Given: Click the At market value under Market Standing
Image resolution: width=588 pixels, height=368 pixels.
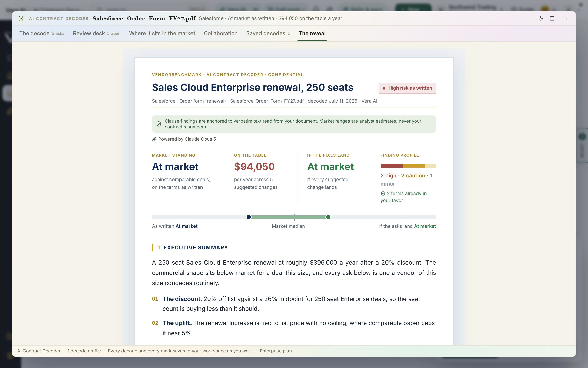Looking at the screenshot, I should pos(175,167).
